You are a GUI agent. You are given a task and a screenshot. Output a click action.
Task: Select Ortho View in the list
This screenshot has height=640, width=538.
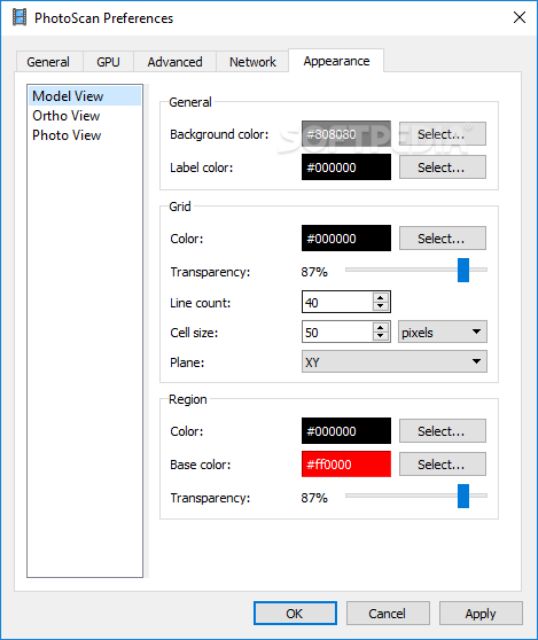click(85, 116)
